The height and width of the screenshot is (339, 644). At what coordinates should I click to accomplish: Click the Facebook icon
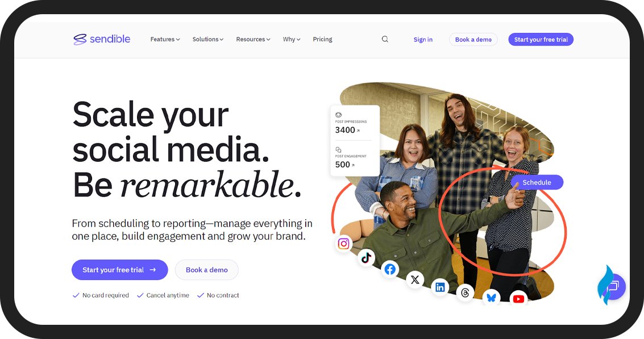point(390,269)
